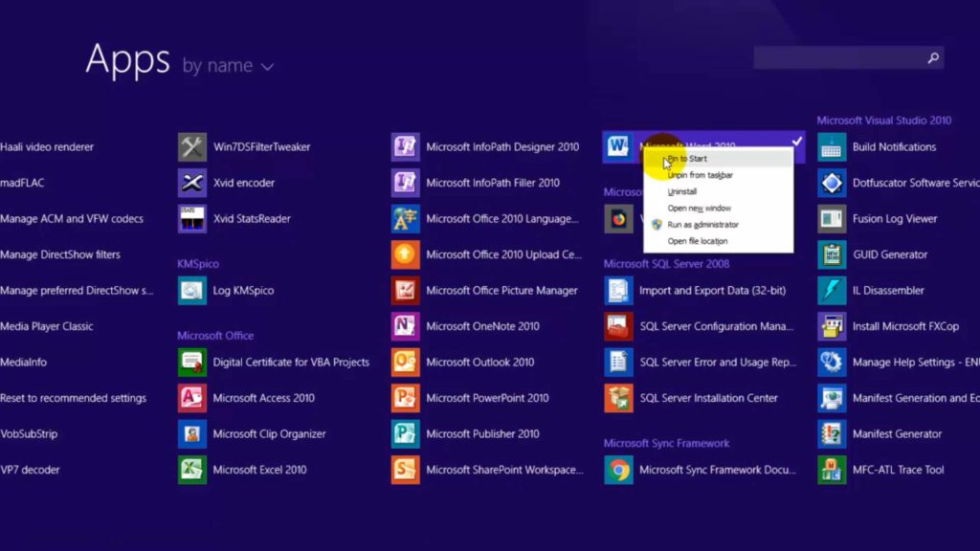
Task: Open Manage ACM and VFW codecs
Action: [72, 219]
